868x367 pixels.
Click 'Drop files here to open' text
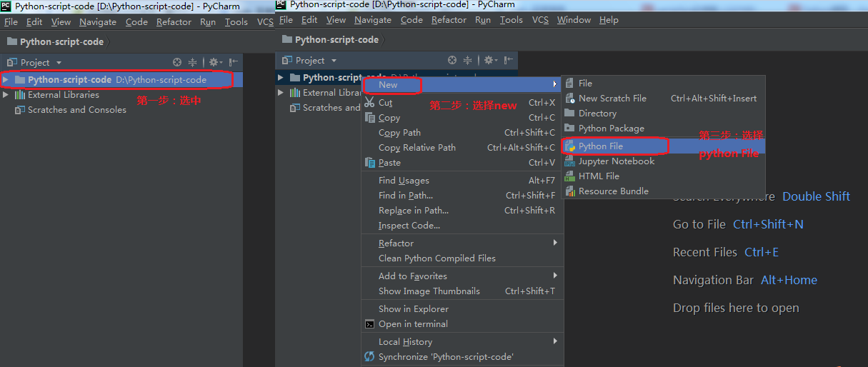tap(736, 308)
